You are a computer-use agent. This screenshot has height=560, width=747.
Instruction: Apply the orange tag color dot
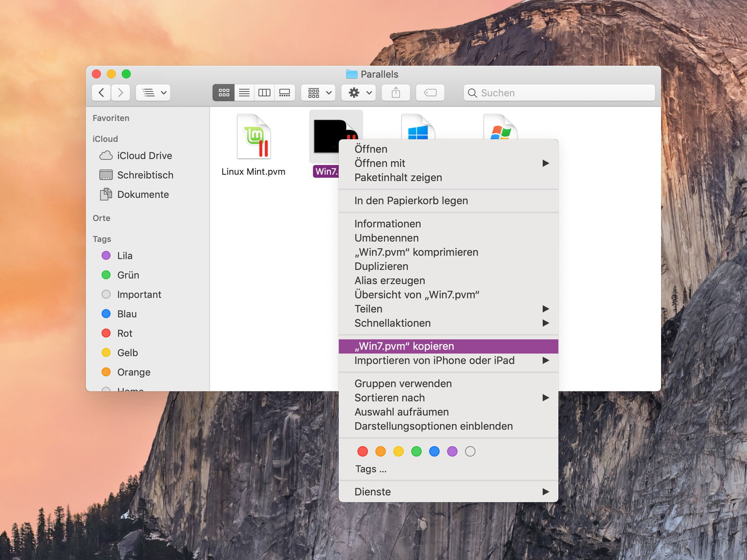(381, 451)
